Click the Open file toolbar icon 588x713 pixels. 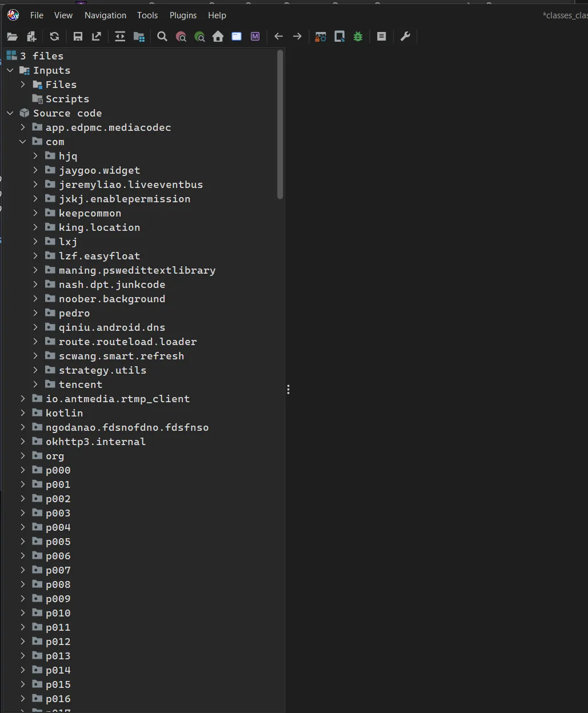click(12, 37)
